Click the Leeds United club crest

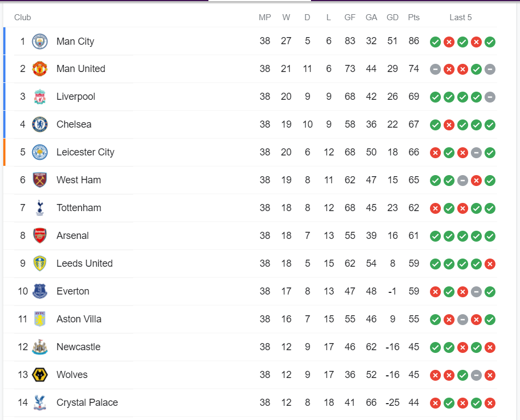[x=40, y=263]
